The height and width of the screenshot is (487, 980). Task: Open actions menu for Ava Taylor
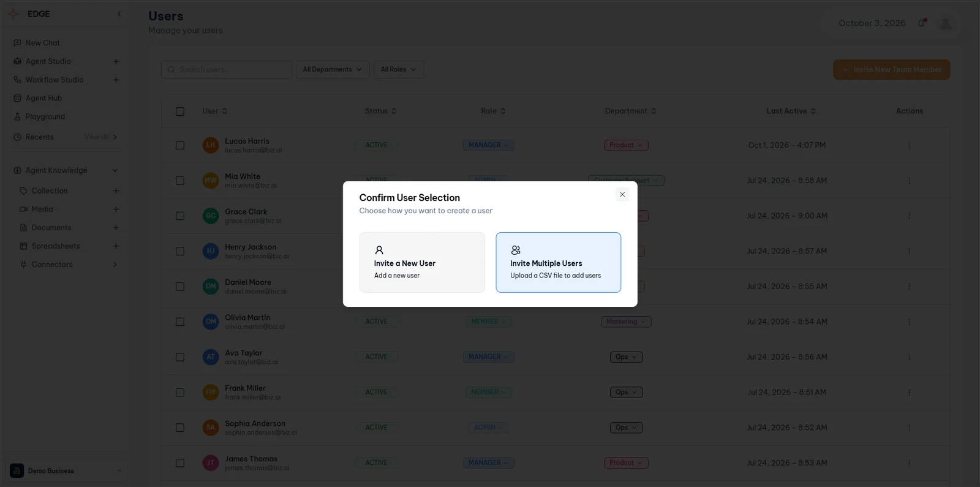909,357
